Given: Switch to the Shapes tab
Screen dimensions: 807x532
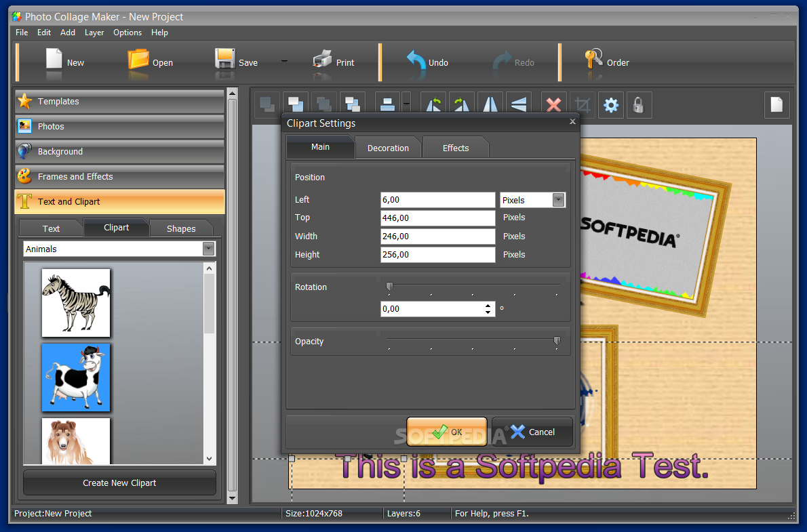Looking at the screenshot, I should click(181, 228).
